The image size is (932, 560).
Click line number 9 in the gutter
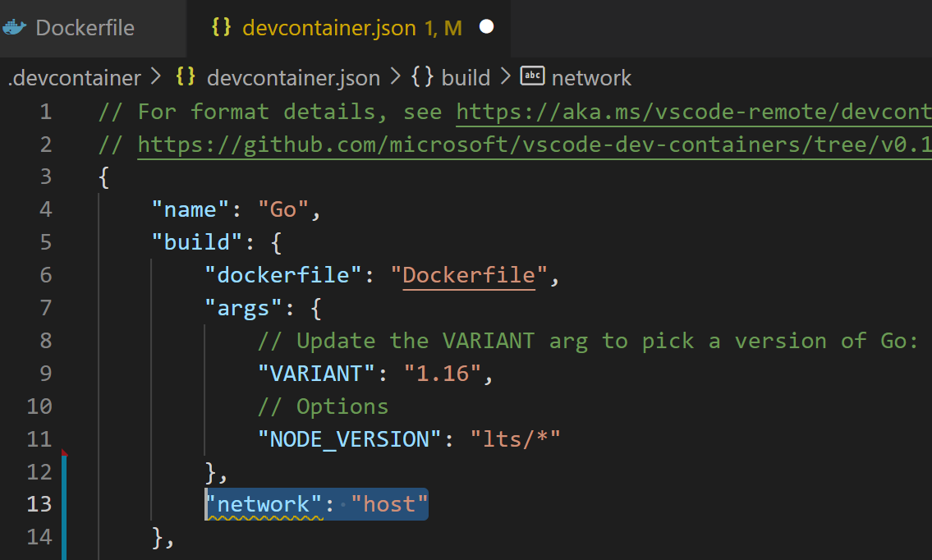click(46, 374)
